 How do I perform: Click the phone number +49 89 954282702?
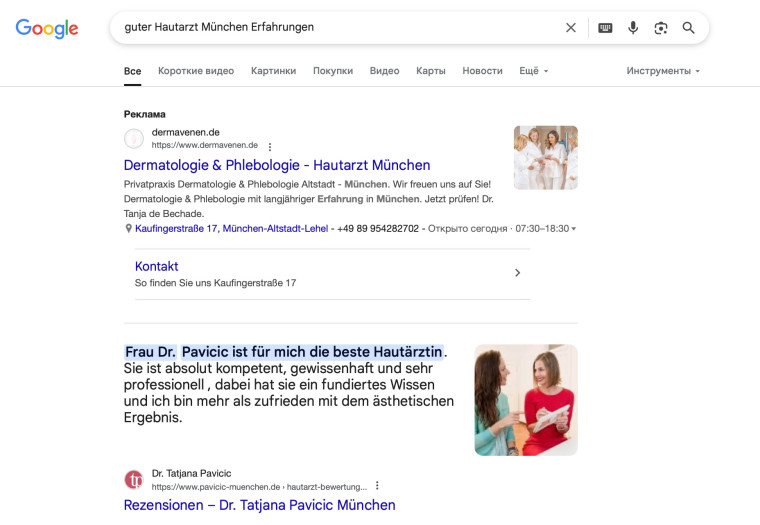(x=378, y=228)
